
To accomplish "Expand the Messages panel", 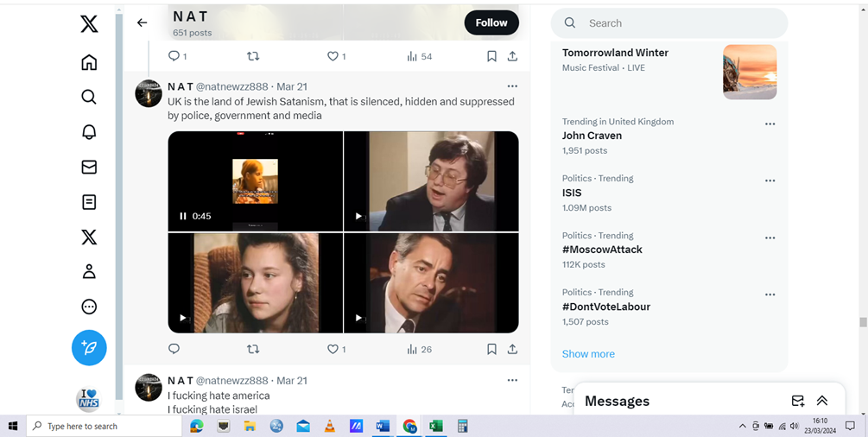I will 821,401.
